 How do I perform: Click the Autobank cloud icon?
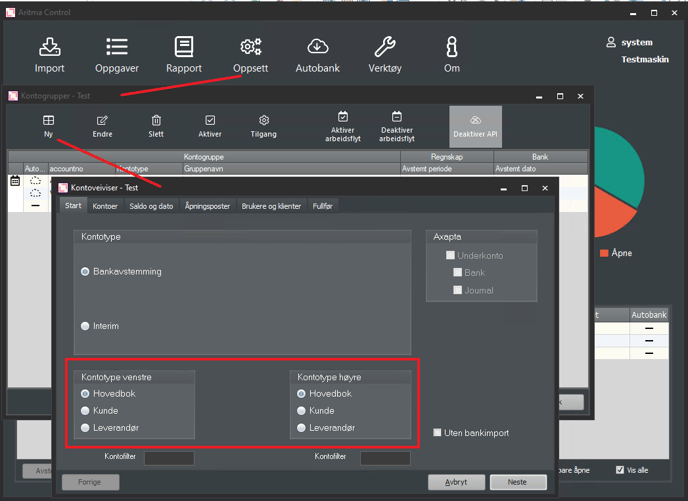tap(317, 47)
